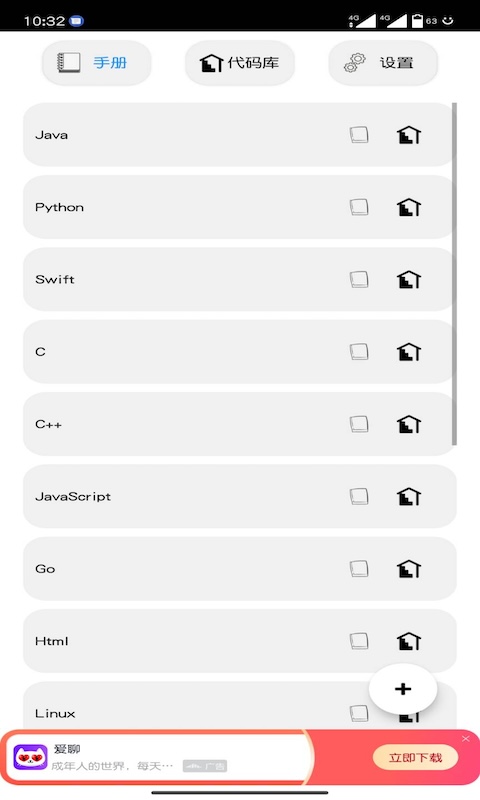Open the Java code library icon
480x800 pixels.
[409, 135]
